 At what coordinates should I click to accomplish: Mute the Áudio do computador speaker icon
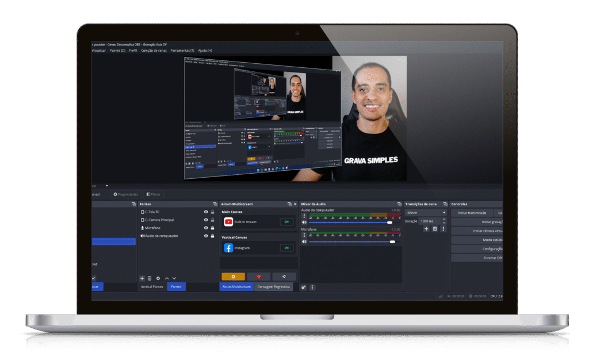click(304, 223)
